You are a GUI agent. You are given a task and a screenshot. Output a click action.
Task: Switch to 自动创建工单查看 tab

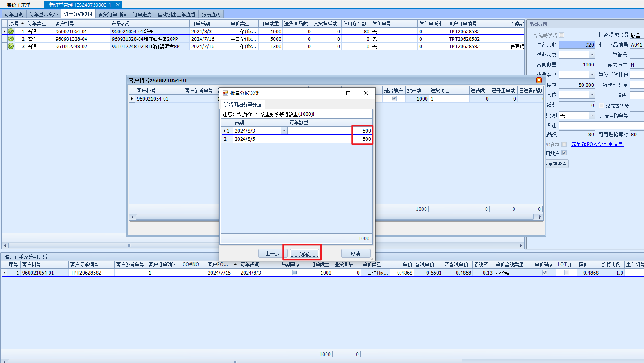pos(177,14)
